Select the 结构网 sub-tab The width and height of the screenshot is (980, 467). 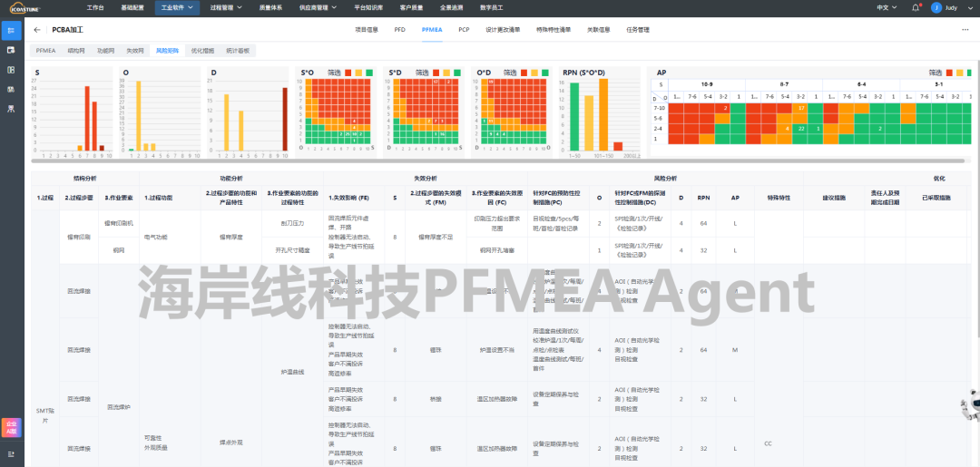click(75, 51)
